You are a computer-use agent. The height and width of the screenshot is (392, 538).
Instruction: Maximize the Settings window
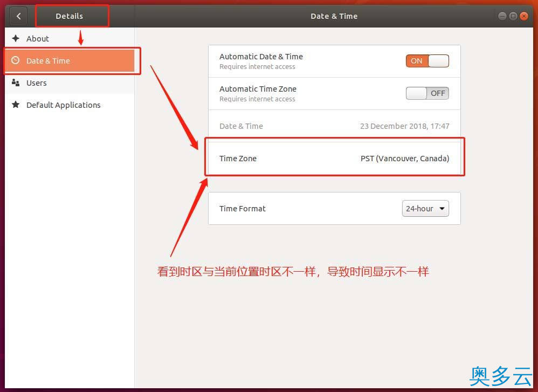[x=513, y=16]
